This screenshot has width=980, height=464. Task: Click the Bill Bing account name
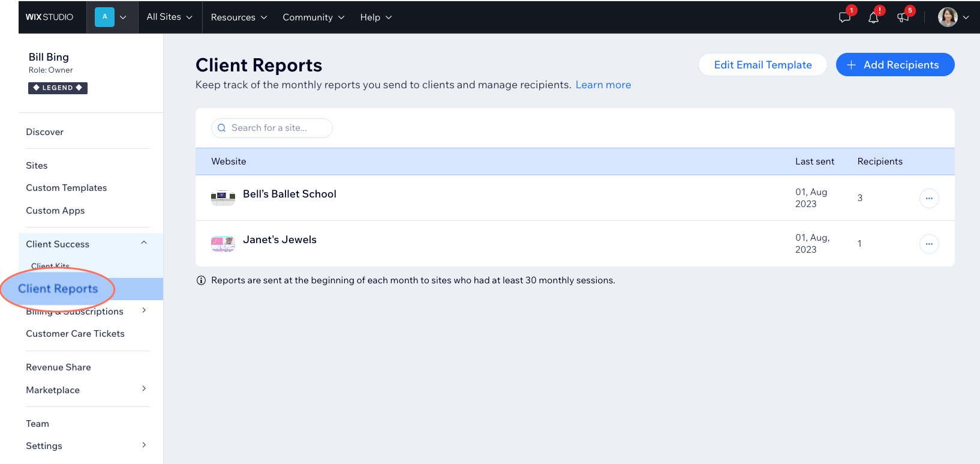[x=49, y=57]
